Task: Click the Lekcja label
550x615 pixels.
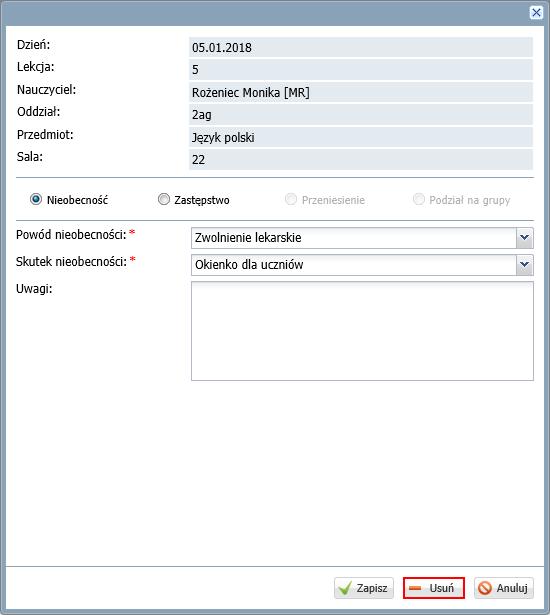Action: (36, 67)
